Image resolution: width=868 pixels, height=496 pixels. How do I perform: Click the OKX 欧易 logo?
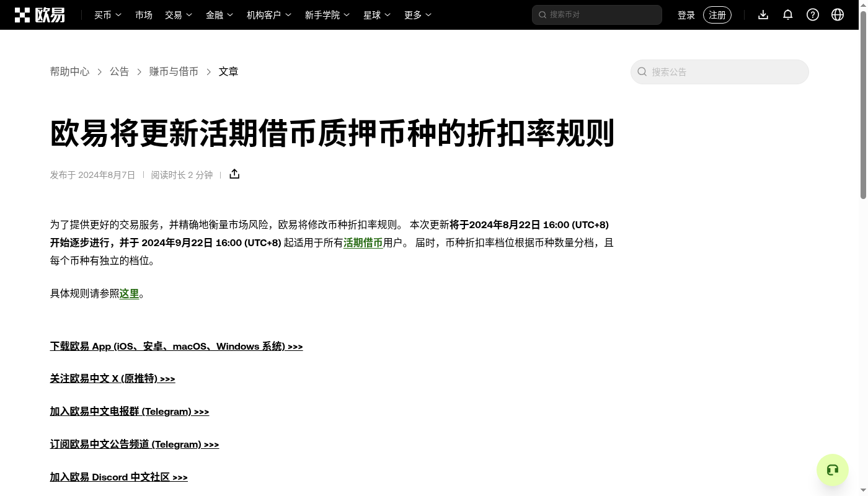(40, 15)
